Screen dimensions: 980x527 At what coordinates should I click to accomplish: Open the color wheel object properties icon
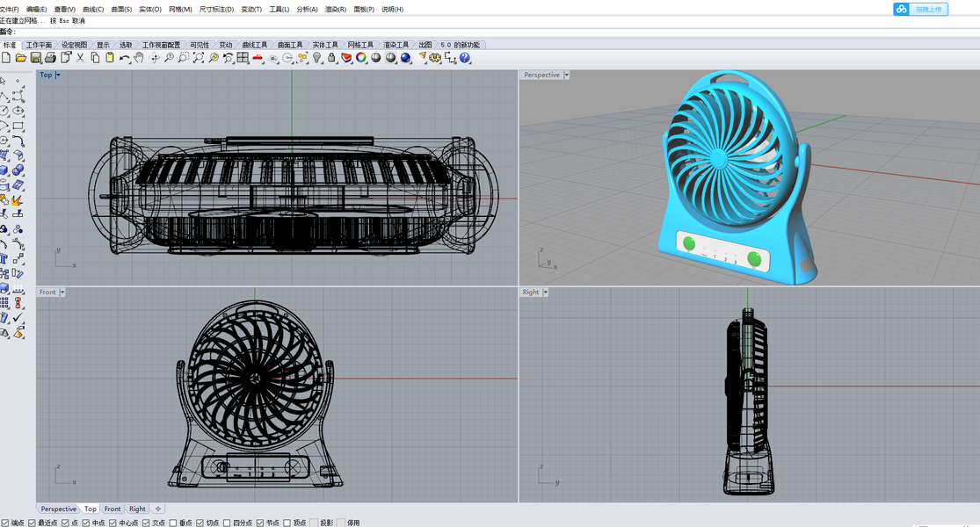(x=360, y=57)
